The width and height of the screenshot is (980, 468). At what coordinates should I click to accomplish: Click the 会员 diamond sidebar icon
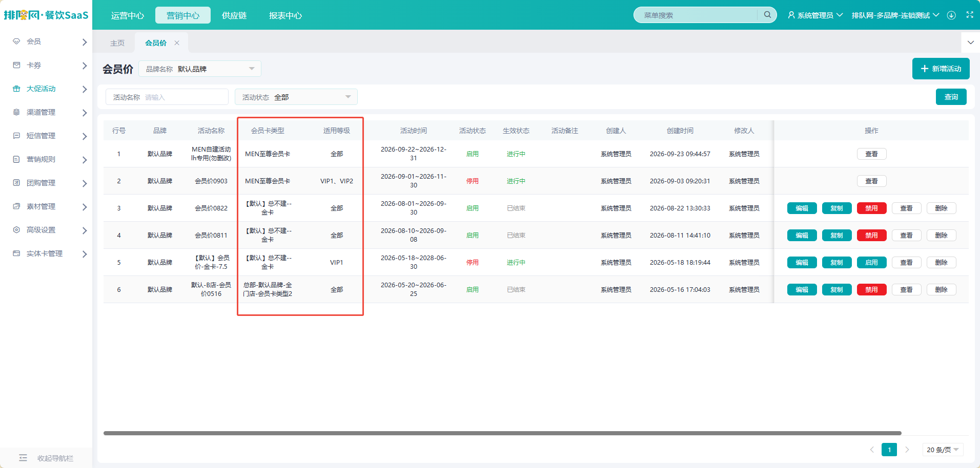16,41
